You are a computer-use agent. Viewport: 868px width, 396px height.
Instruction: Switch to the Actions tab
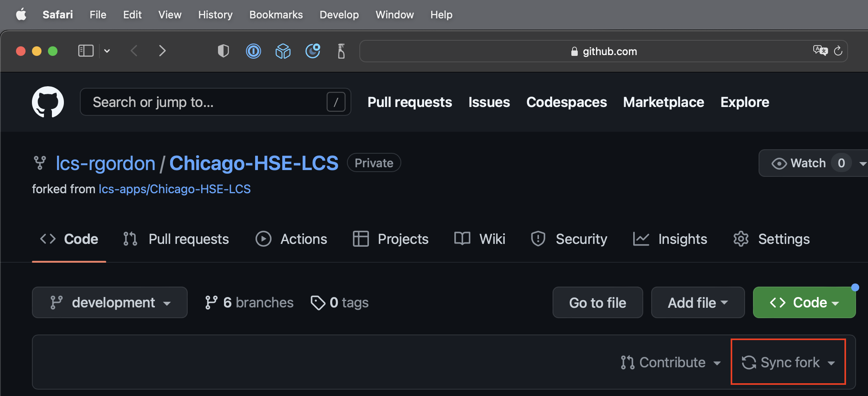[291, 239]
